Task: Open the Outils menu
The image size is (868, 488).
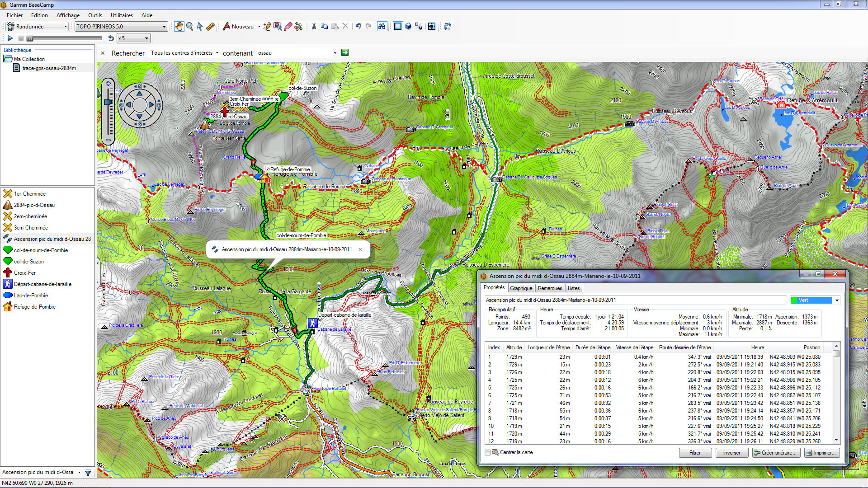Action: coord(95,15)
